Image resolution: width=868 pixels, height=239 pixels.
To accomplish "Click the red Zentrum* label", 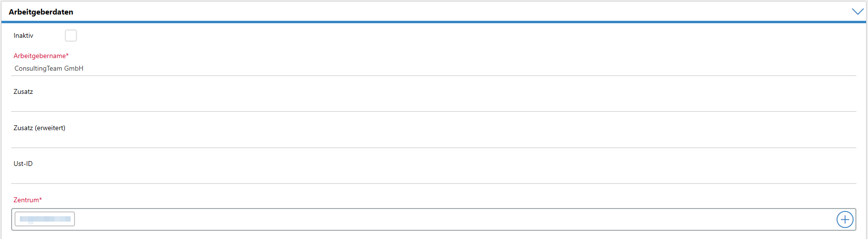I will [x=28, y=200].
